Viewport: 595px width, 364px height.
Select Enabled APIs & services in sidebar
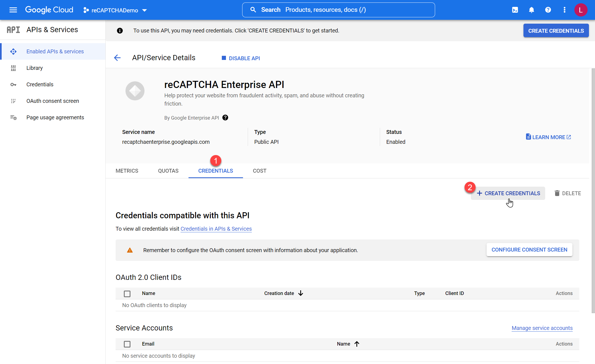(x=53, y=51)
